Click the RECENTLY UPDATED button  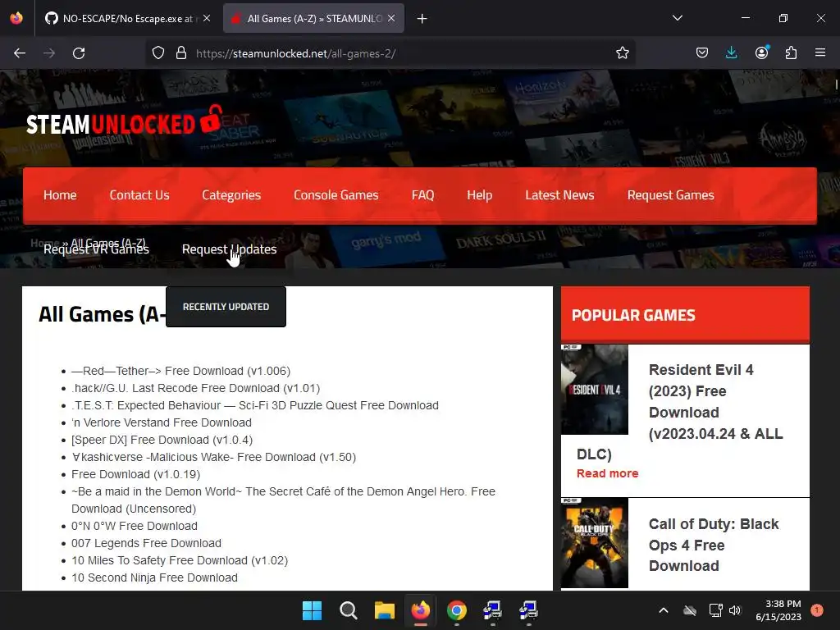226,307
